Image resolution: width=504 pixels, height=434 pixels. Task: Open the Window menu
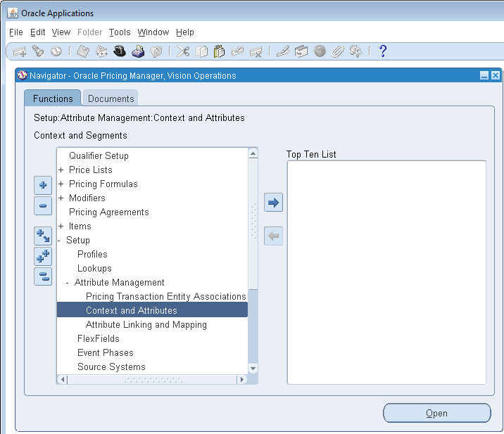pyautogui.click(x=153, y=32)
